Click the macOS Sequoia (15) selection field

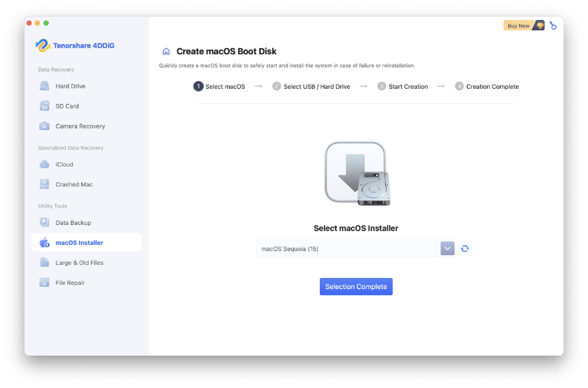tap(356, 249)
